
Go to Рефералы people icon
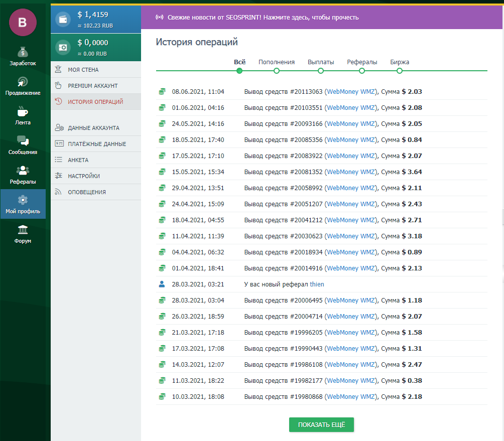tap(23, 171)
